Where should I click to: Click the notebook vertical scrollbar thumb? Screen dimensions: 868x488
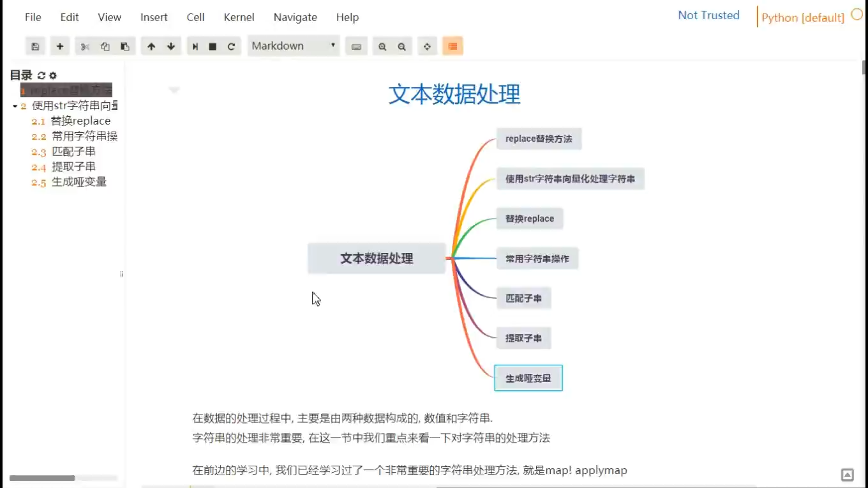coord(864,67)
